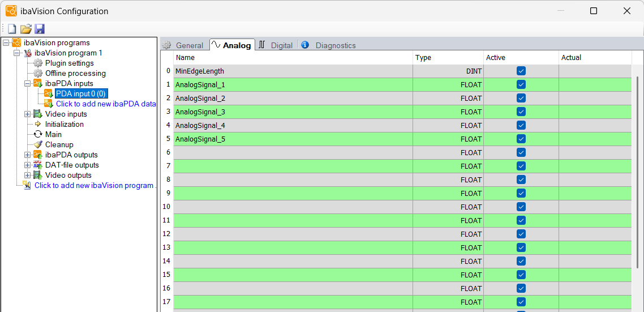Click the Digital tab pulse icon
The height and width of the screenshot is (312, 644).
[262, 45]
